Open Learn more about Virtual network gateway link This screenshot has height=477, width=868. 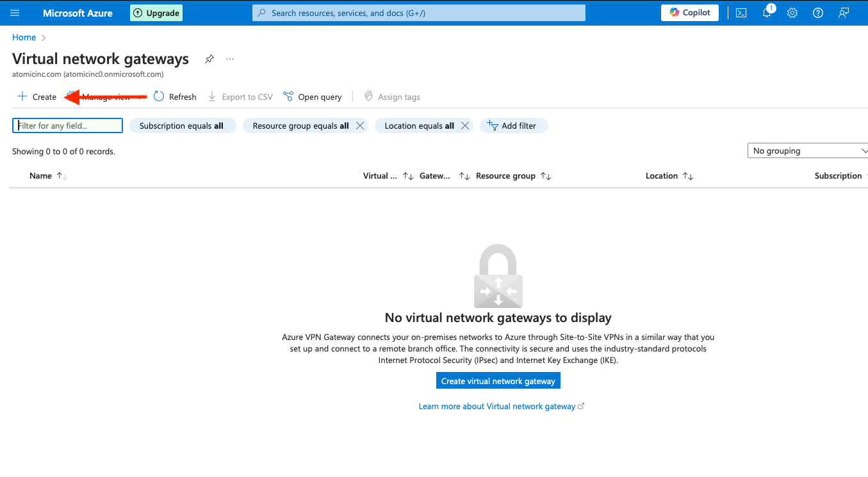pyautogui.click(x=502, y=407)
